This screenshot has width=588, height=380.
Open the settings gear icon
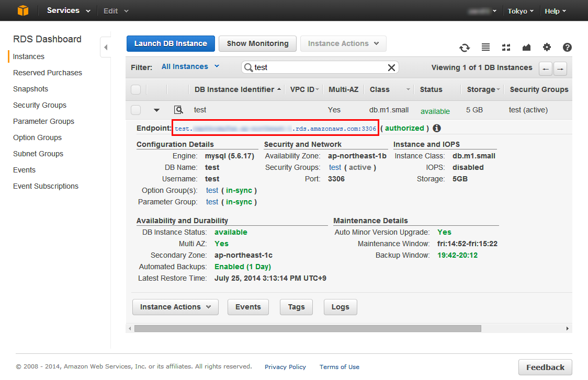pyautogui.click(x=547, y=47)
